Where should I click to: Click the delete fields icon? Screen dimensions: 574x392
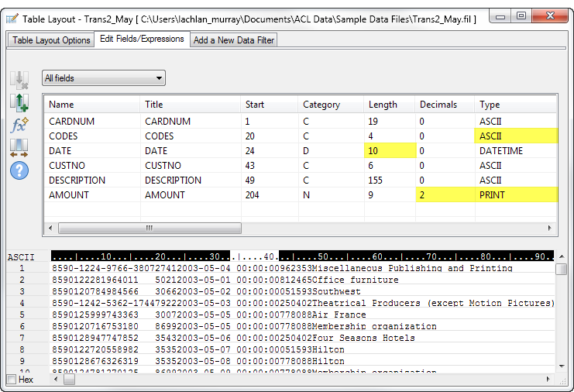(x=19, y=79)
